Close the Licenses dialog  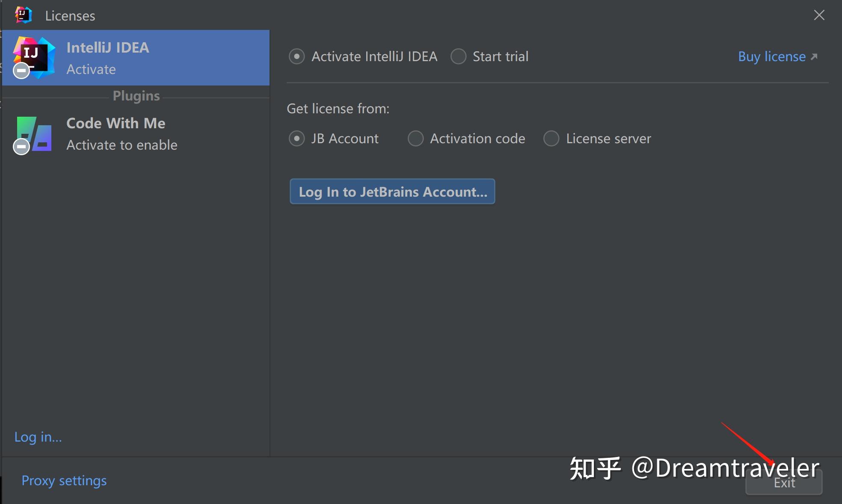819,15
